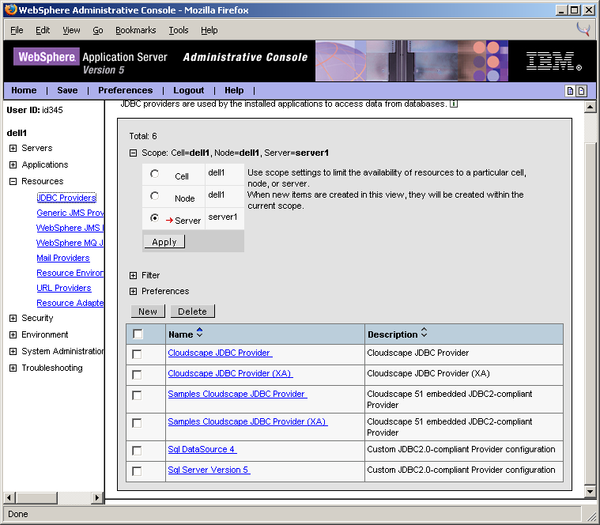Click the Firefox throbber icon beside the menu bar

coord(584,29)
